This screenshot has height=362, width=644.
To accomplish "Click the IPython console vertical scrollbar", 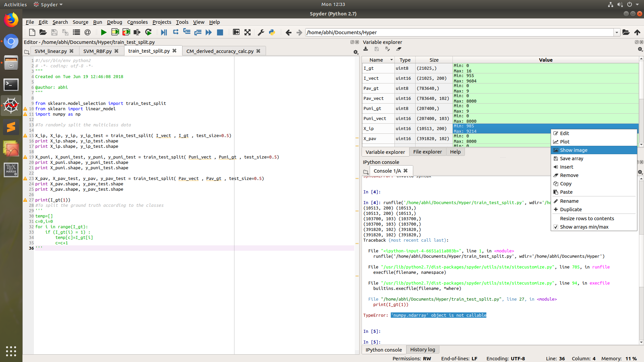I will click(641, 260).
